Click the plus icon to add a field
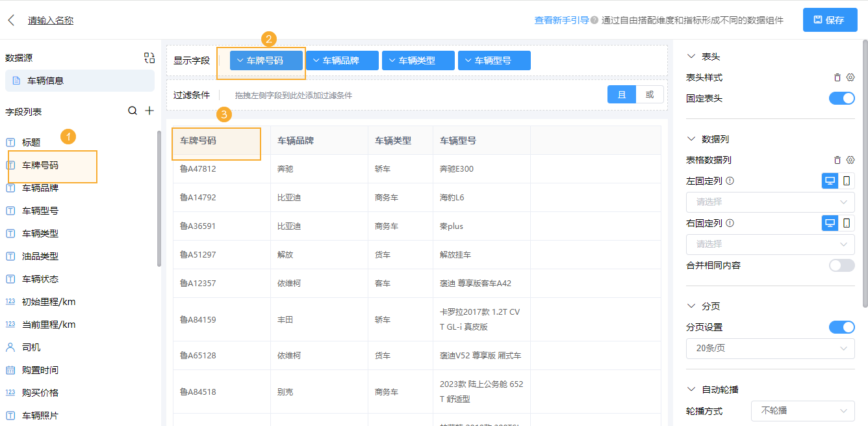This screenshot has width=868, height=426. 149,111
